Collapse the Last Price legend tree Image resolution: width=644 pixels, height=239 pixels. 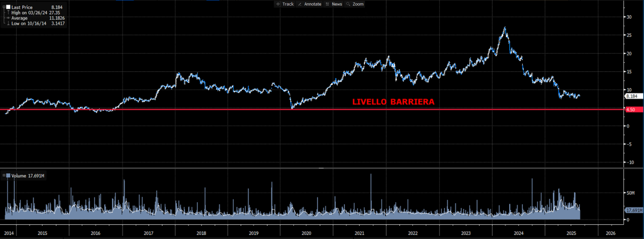[x=4, y=7]
